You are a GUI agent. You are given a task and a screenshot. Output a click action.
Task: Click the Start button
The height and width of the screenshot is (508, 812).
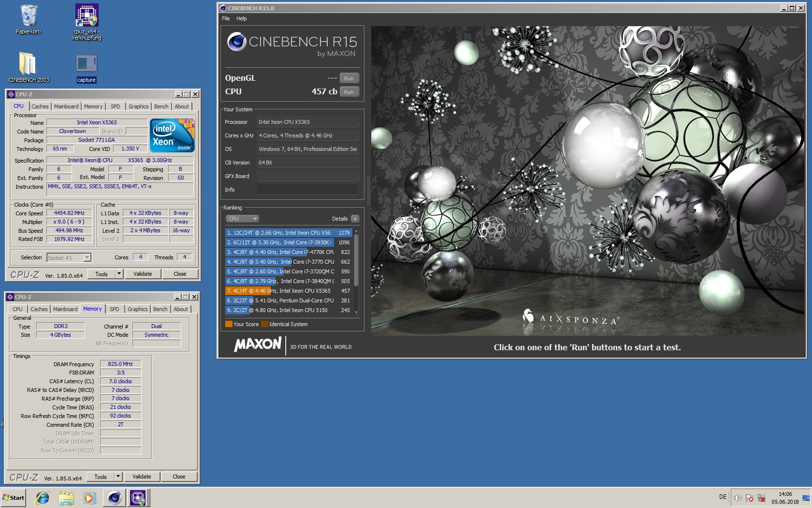click(14, 498)
